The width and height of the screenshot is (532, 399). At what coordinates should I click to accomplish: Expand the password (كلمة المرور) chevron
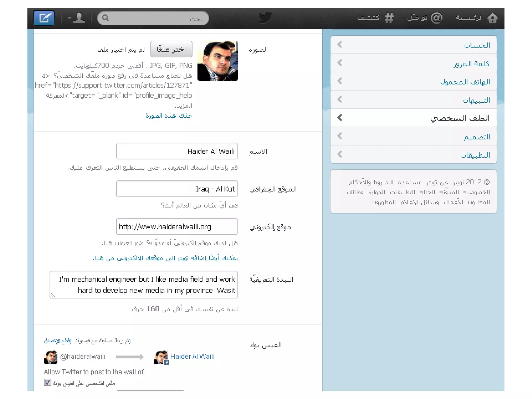click(340, 63)
